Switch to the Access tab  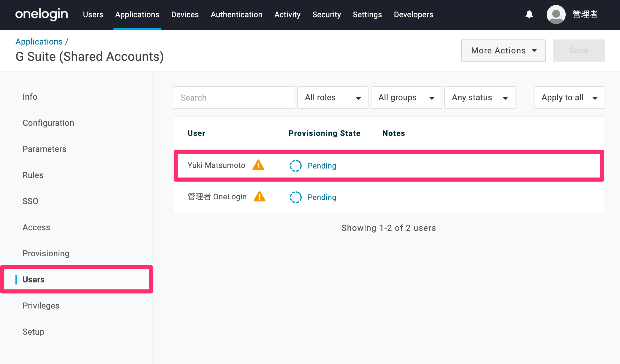click(37, 227)
